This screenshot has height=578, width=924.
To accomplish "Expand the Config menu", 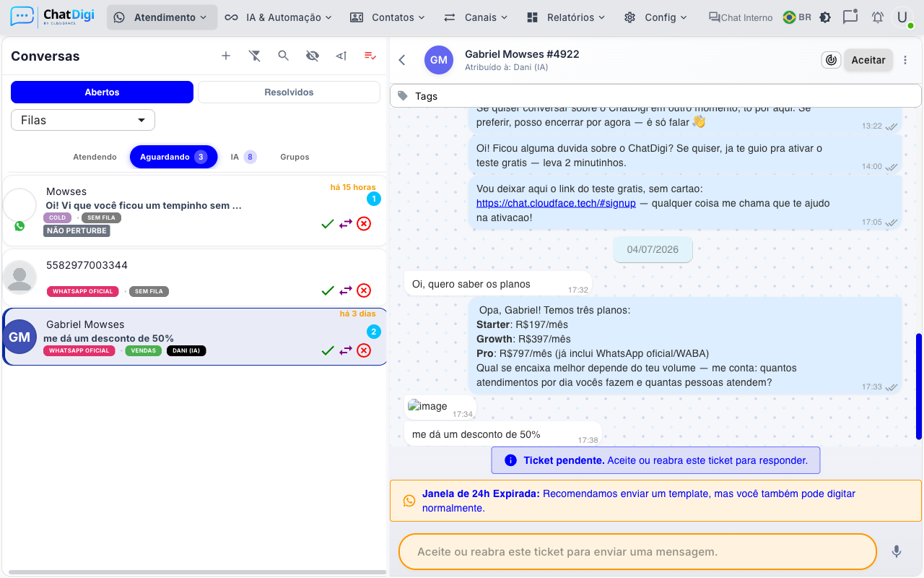I will [655, 17].
